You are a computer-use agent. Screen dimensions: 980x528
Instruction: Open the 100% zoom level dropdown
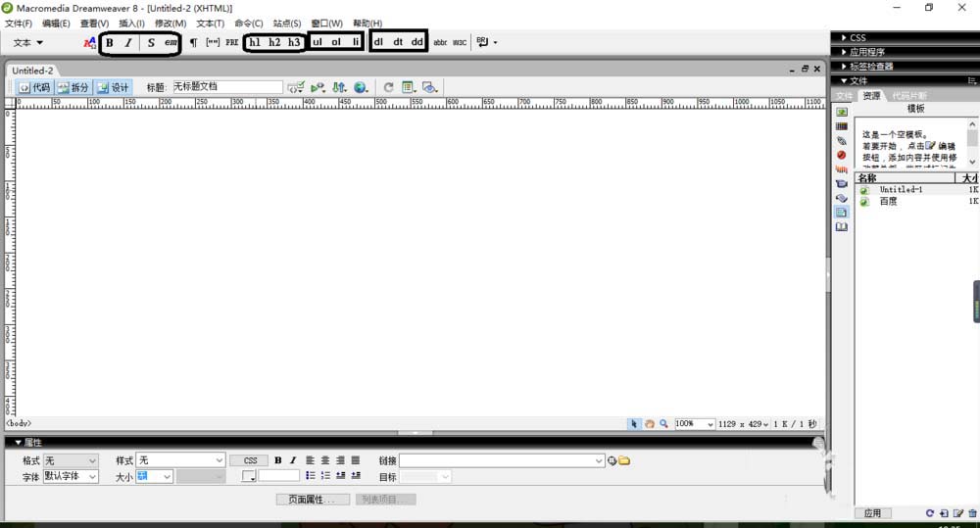695,423
